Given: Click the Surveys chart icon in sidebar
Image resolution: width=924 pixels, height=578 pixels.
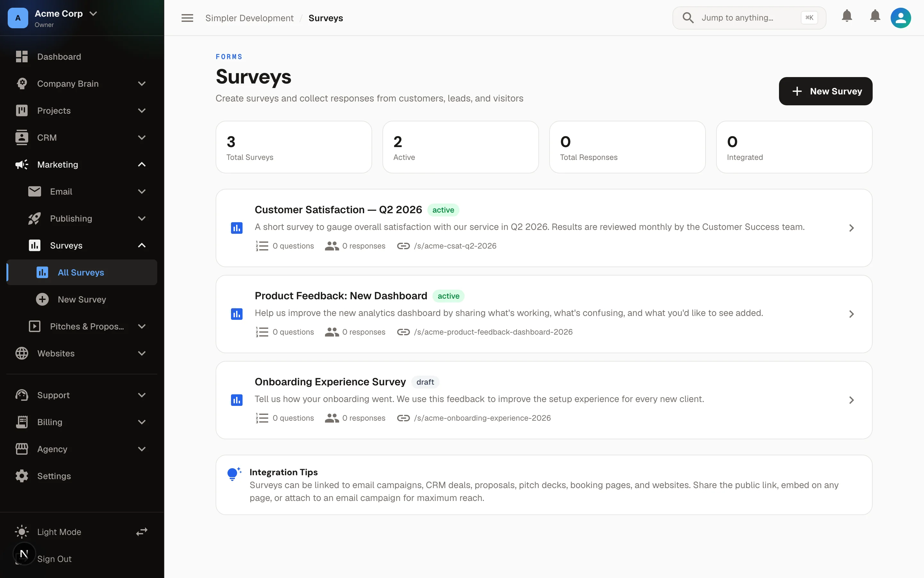Looking at the screenshot, I should tap(35, 245).
